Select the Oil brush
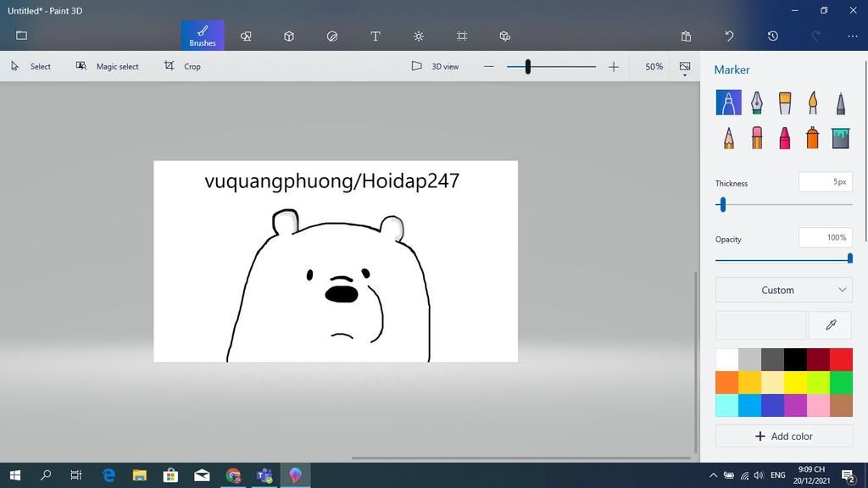868x488 pixels. coord(784,103)
